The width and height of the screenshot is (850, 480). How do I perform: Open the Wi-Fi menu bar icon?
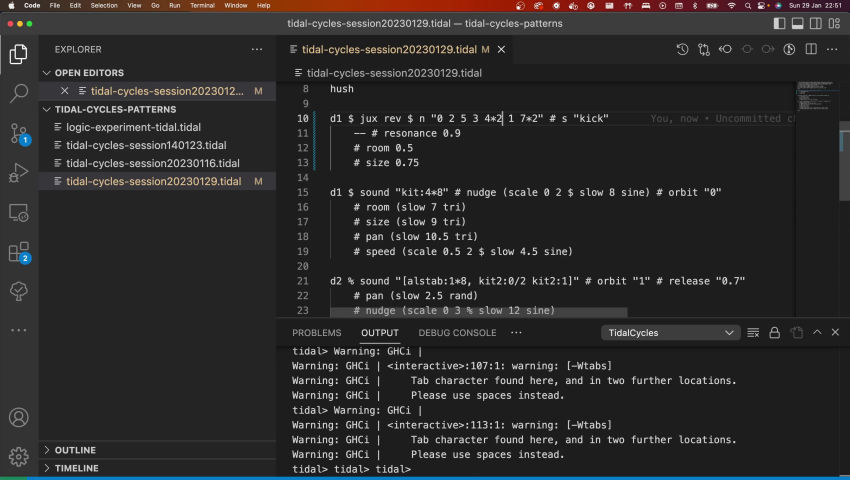click(731, 5)
